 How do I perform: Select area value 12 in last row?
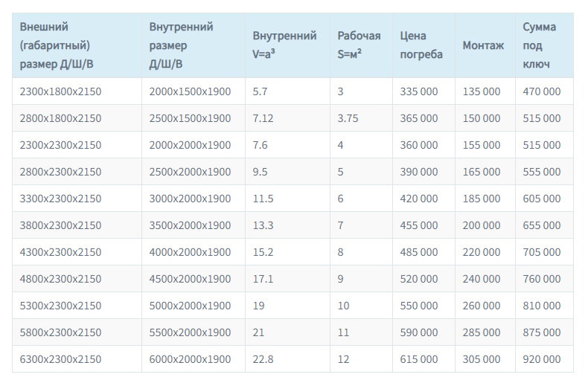click(344, 359)
